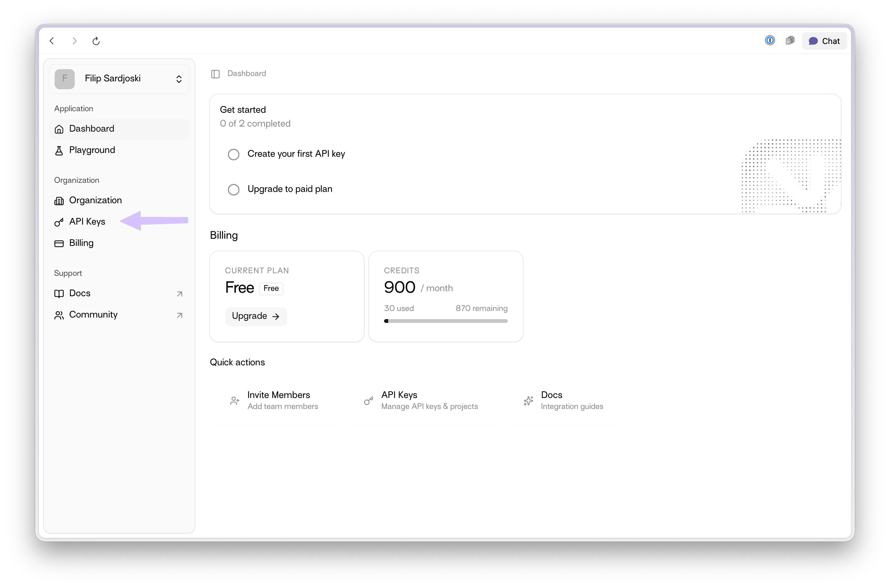
Task: Click the '900' monthly credits value
Action: [399, 287]
